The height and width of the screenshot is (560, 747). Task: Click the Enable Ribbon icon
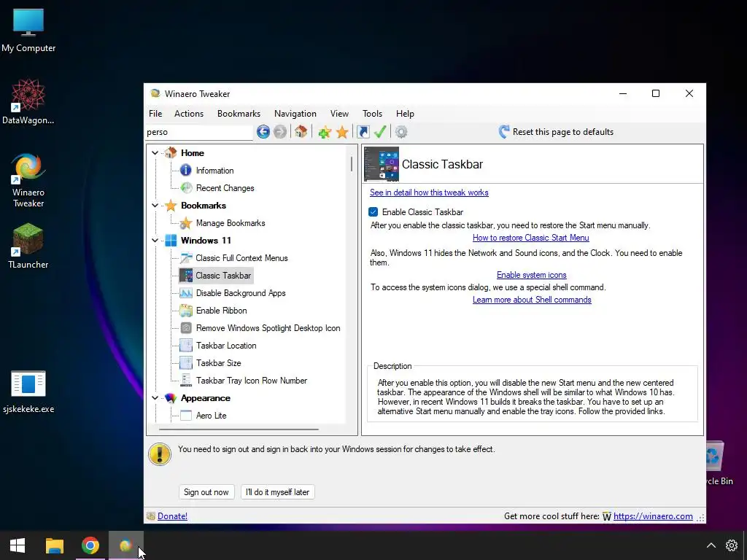186,311
